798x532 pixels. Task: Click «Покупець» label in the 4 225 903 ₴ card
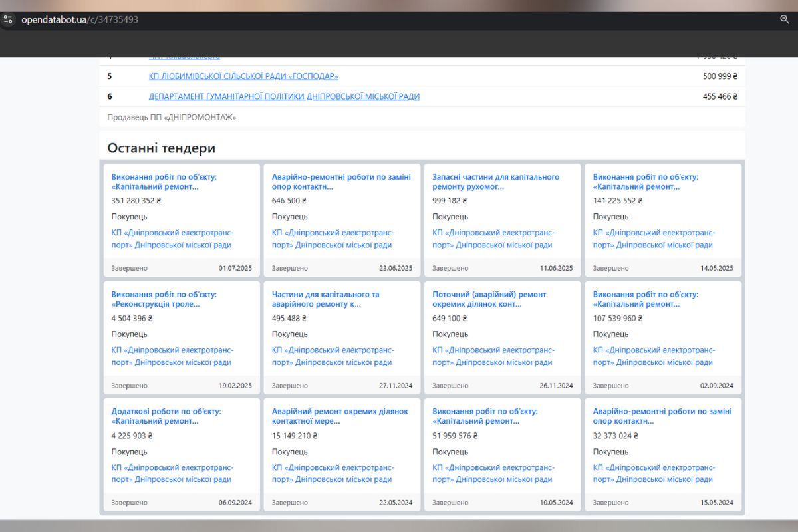coord(130,452)
